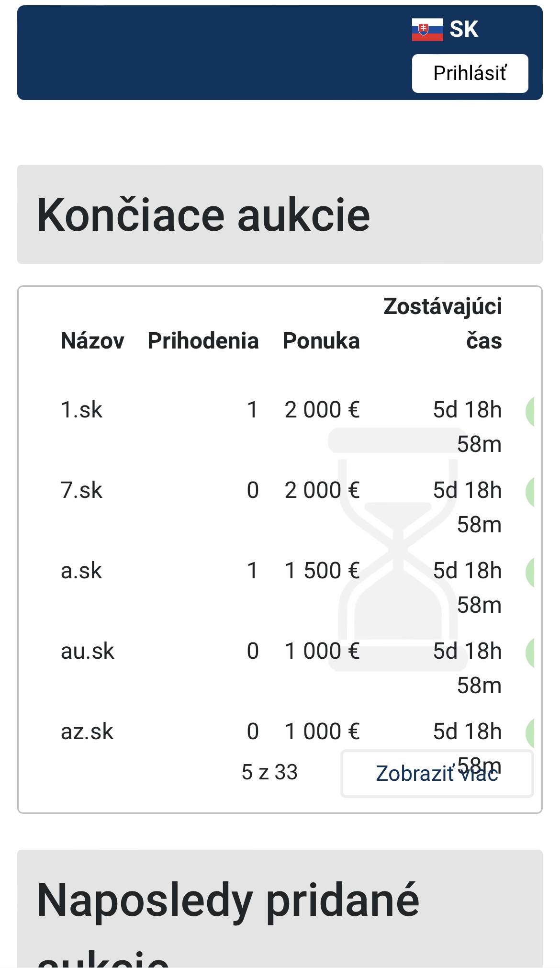Click the Slovak flag icon
The height and width of the screenshot is (968, 560).
click(427, 30)
